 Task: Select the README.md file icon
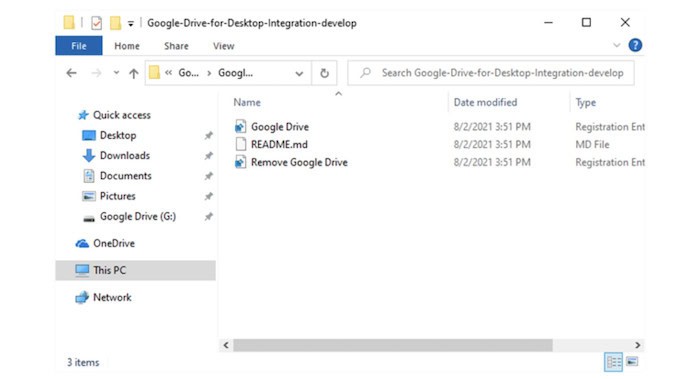[241, 144]
